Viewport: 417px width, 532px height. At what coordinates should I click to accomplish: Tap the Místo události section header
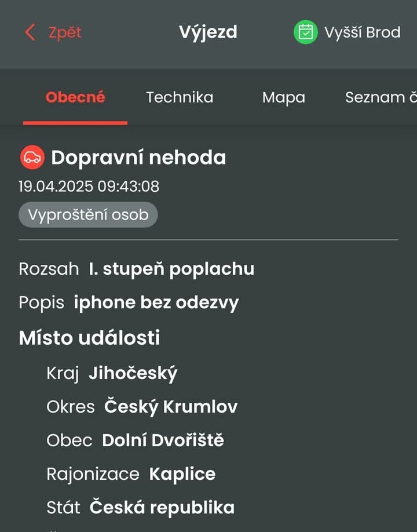(x=89, y=338)
